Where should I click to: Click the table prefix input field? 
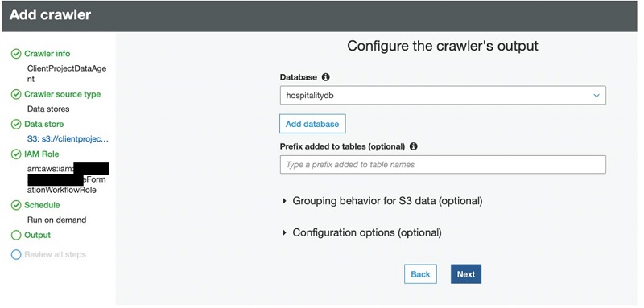pyautogui.click(x=443, y=165)
